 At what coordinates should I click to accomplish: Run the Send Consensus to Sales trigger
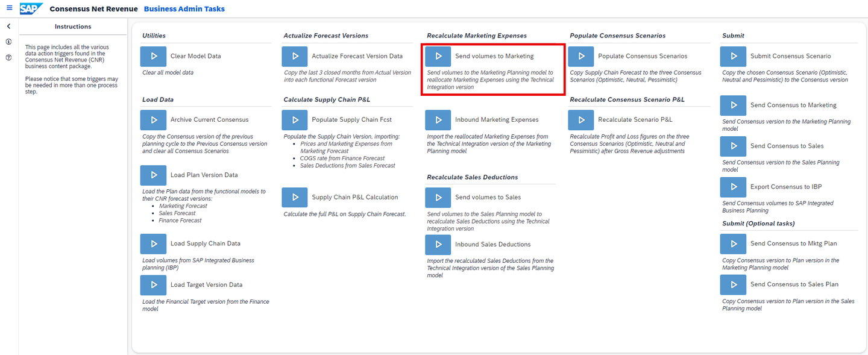click(734, 146)
